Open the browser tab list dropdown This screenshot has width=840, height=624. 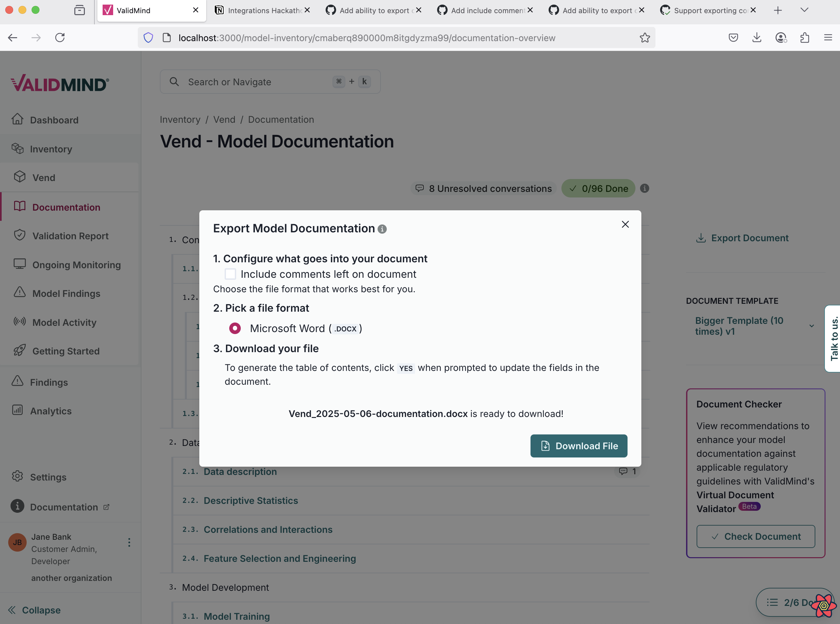(x=804, y=10)
